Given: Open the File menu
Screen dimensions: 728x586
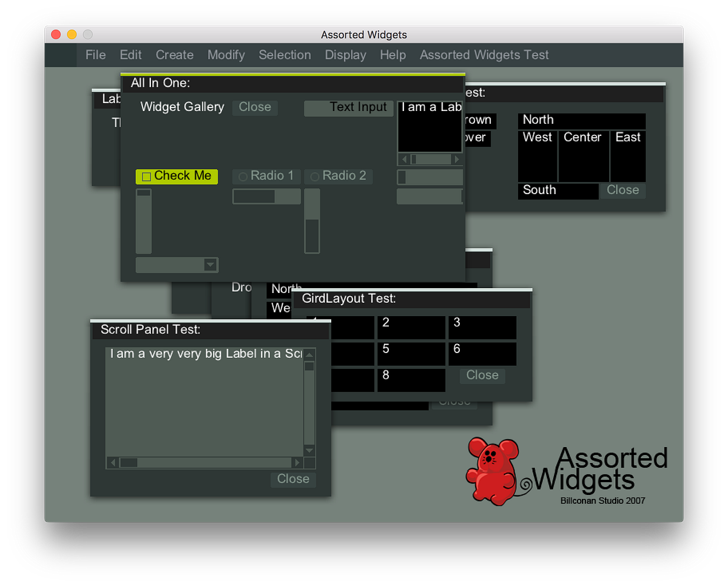Looking at the screenshot, I should 95,55.
